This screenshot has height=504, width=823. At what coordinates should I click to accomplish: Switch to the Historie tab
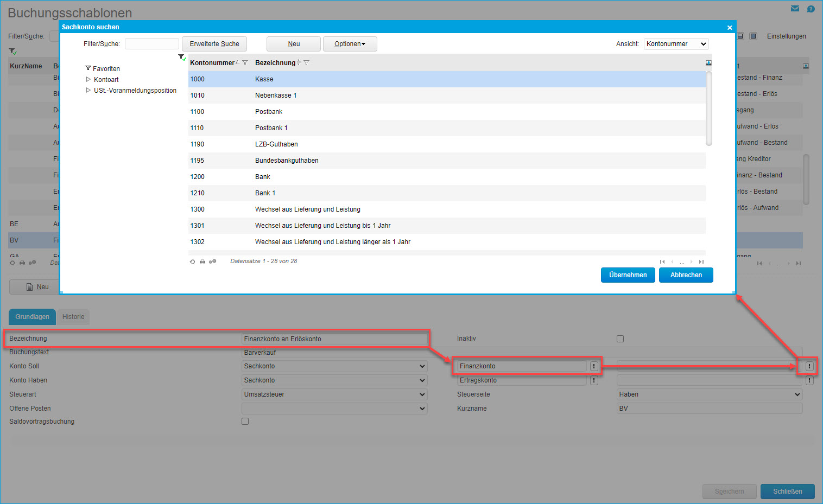pyautogui.click(x=73, y=317)
